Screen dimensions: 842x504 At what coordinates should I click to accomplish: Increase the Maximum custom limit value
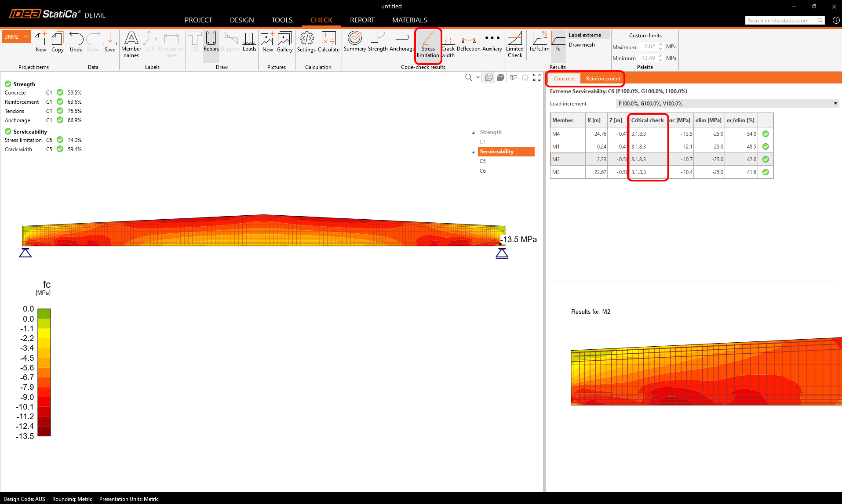(x=660, y=45)
